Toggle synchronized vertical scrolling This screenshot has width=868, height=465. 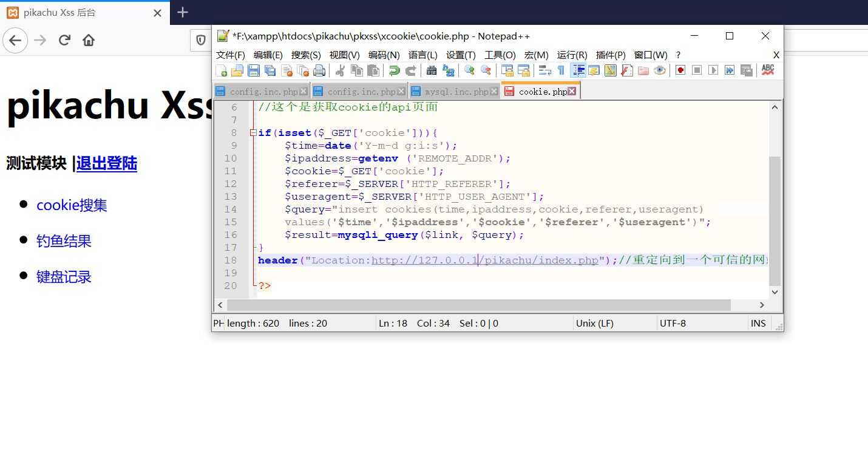tap(507, 70)
